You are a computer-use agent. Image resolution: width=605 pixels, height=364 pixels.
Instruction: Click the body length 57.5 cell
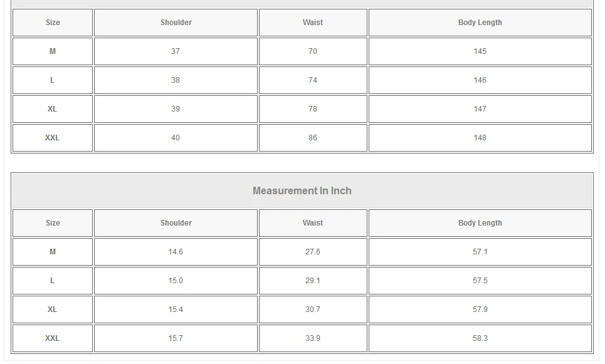click(x=480, y=281)
